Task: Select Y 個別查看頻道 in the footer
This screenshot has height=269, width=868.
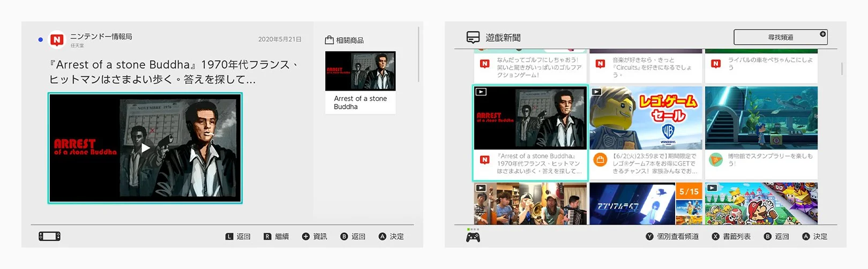Action: tap(672, 236)
